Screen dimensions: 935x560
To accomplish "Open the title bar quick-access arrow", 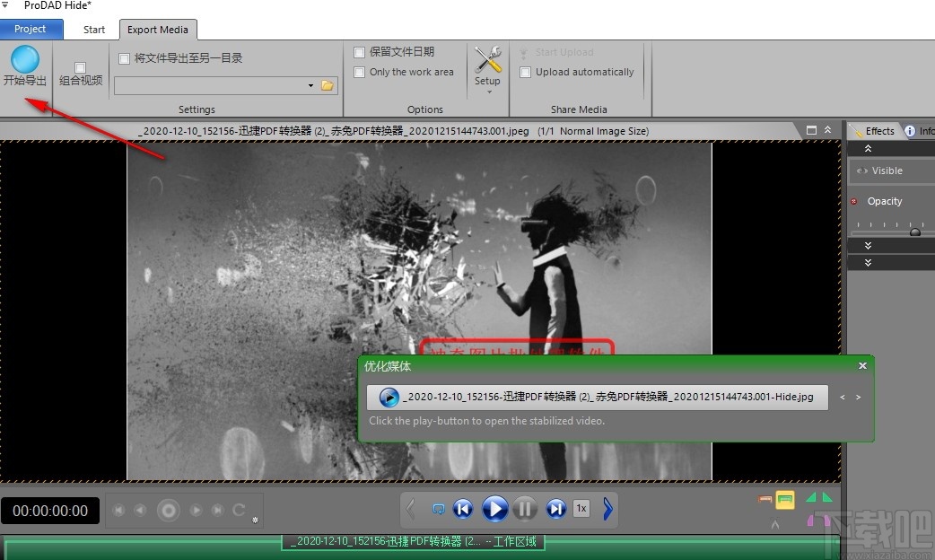I will coord(4,4).
